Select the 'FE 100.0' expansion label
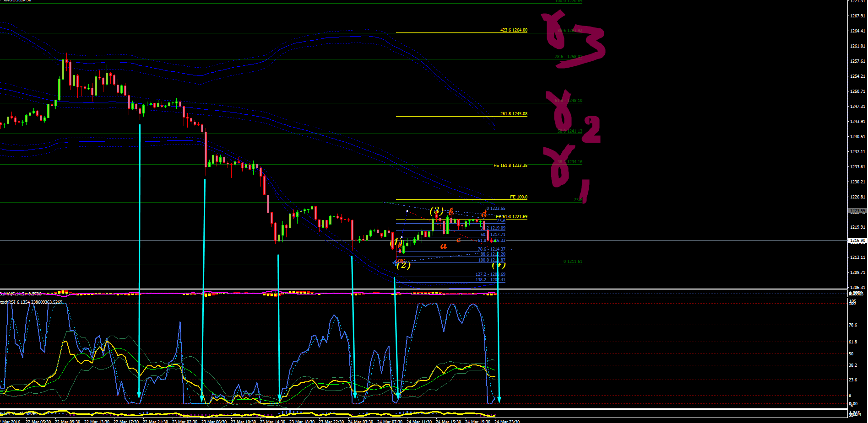The width and height of the screenshot is (868, 423). click(x=519, y=197)
